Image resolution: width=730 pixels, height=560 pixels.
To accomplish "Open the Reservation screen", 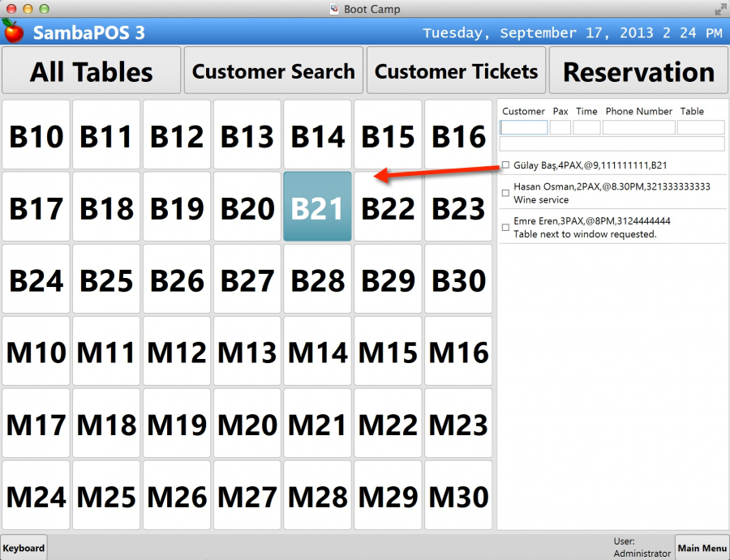I will coord(638,71).
